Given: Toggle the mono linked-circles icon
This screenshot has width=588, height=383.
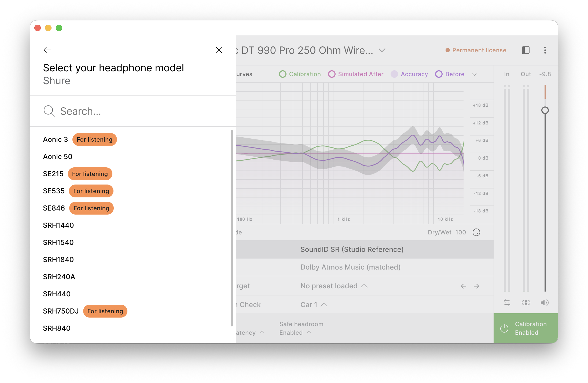Looking at the screenshot, I should pyautogui.click(x=526, y=303).
